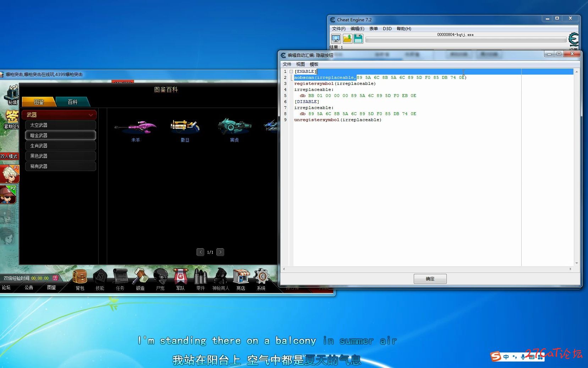Click the 双人模式 two-player mode button
The width and height of the screenshot is (588, 368).
pyautogui.click(x=9, y=156)
